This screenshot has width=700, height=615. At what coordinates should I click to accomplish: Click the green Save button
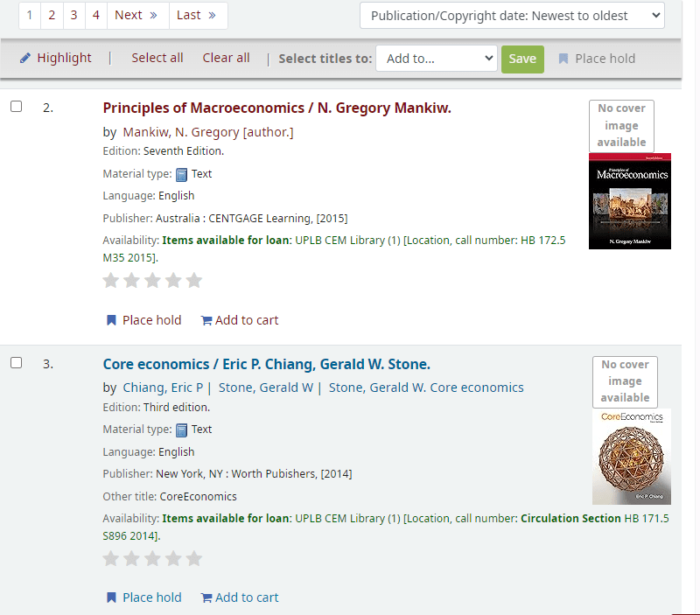click(522, 59)
